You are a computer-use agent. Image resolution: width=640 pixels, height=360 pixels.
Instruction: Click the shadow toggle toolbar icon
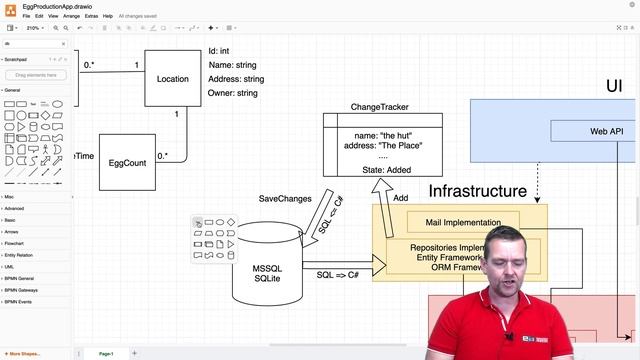point(163,28)
